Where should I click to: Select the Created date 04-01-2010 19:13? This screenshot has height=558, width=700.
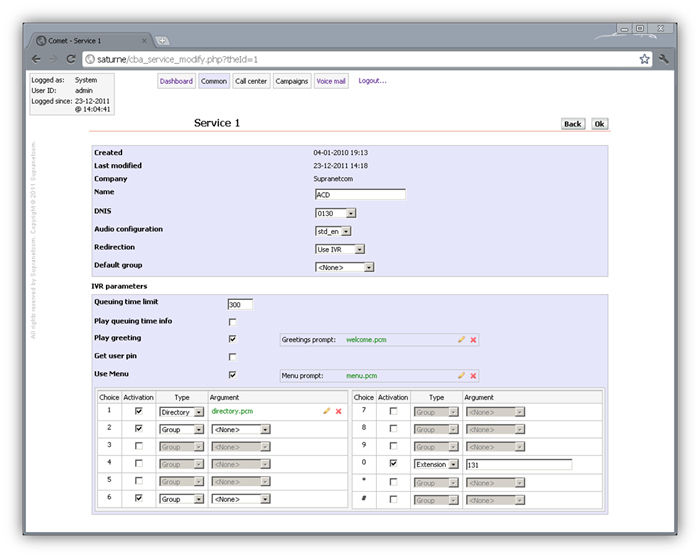(341, 153)
